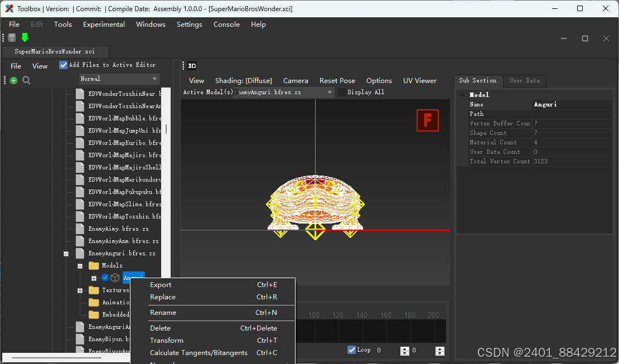This screenshot has height=364, width=619.
Task: Click the EDVWorldMapTosshin file icon
Action: [80, 216]
